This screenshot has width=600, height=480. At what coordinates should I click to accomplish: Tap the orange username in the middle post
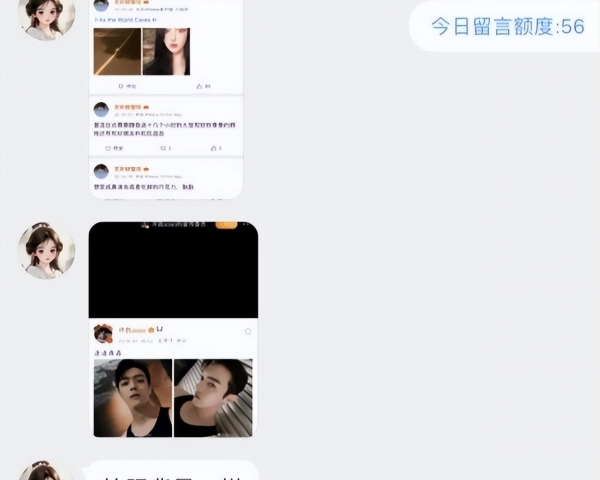128,107
